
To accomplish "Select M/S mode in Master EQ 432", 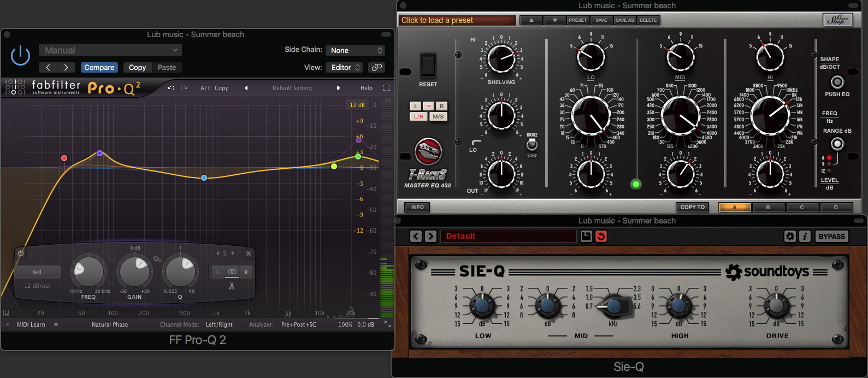I will (438, 116).
